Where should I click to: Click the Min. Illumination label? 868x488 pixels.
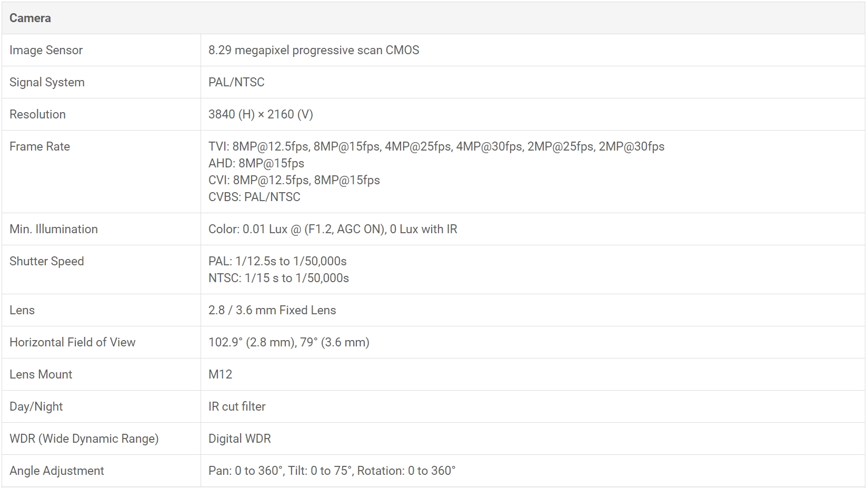click(x=54, y=229)
